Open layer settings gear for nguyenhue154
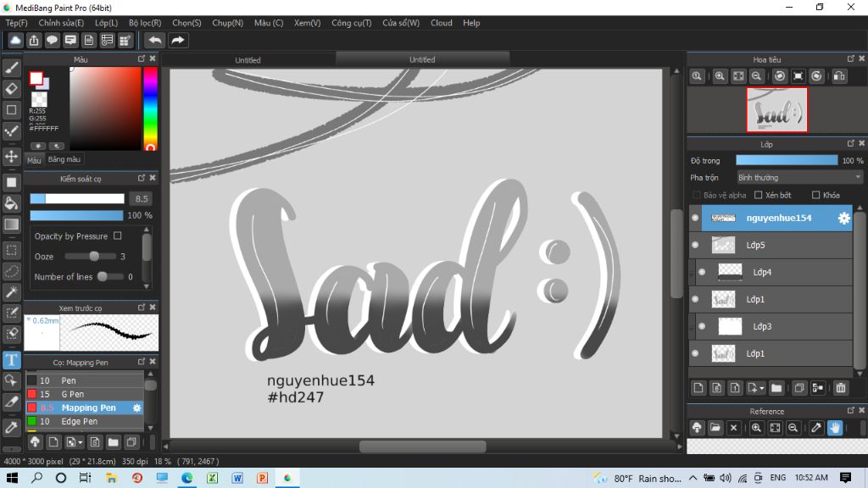Viewport: 868px width, 488px height. tap(843, 218)
